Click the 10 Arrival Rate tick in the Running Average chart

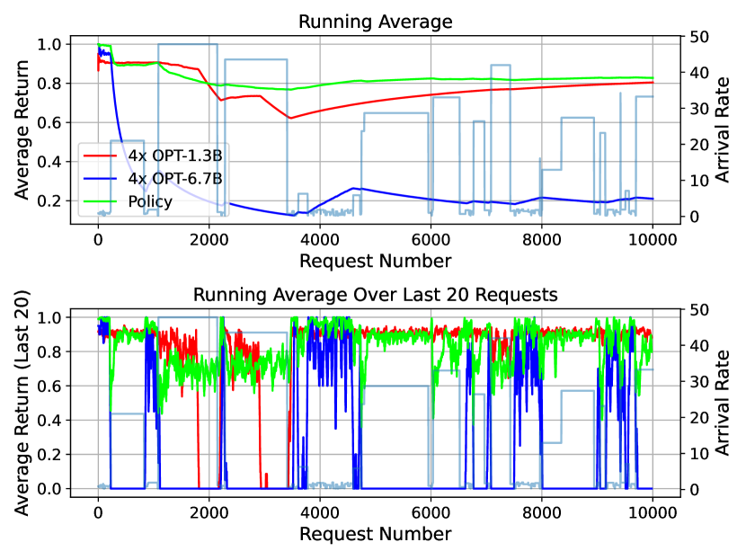coord(699,181)
